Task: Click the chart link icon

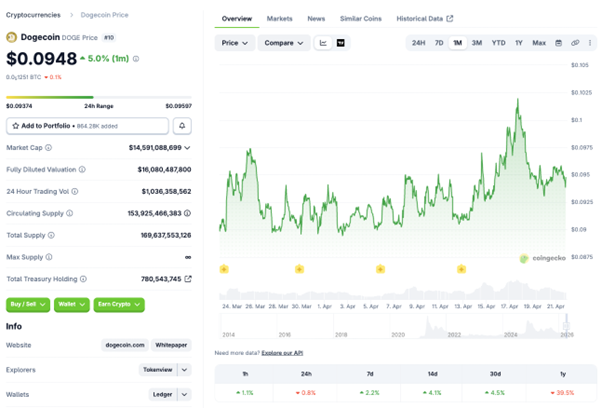Action: coord(575,43)
